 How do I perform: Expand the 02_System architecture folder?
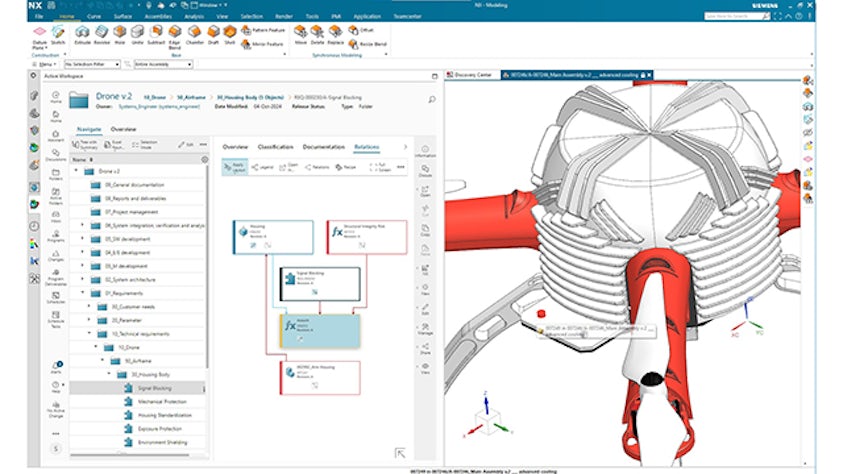tap(83, 279)
